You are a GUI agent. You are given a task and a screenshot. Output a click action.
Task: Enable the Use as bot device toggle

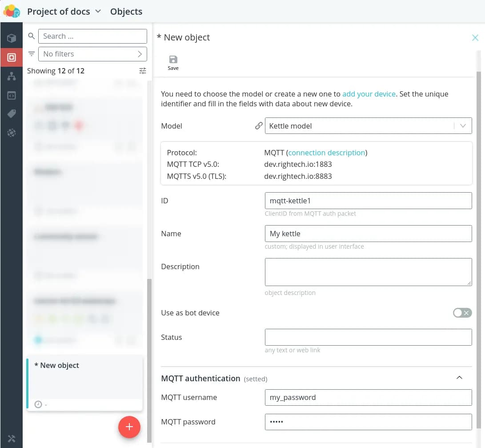[462, 313]
